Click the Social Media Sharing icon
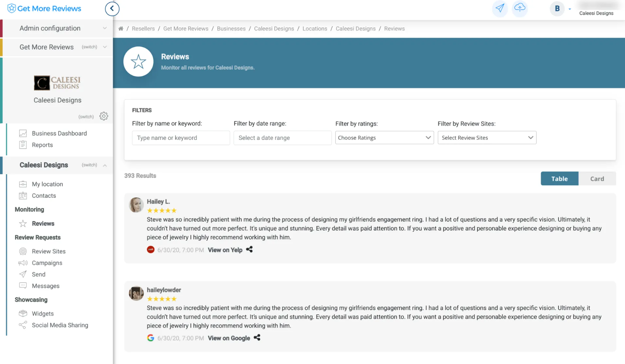Screen dimensions: 625x364 click(x=23, y=325)
